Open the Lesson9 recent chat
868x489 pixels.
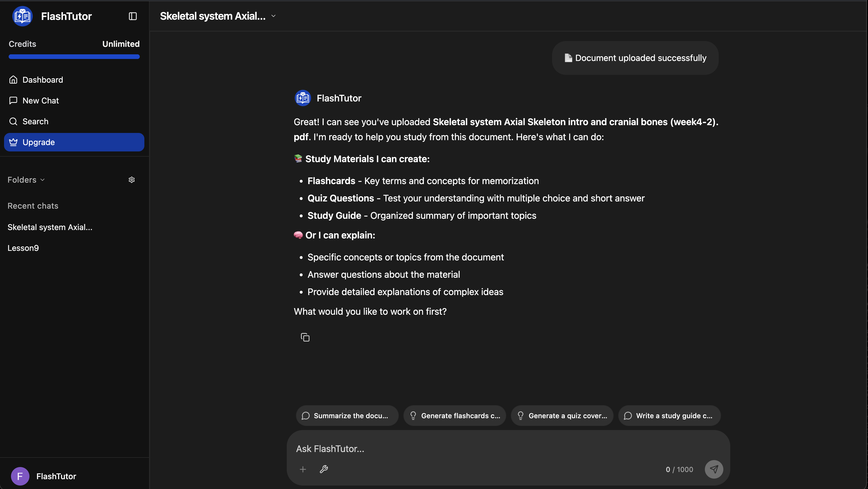[x=23, y=248]
